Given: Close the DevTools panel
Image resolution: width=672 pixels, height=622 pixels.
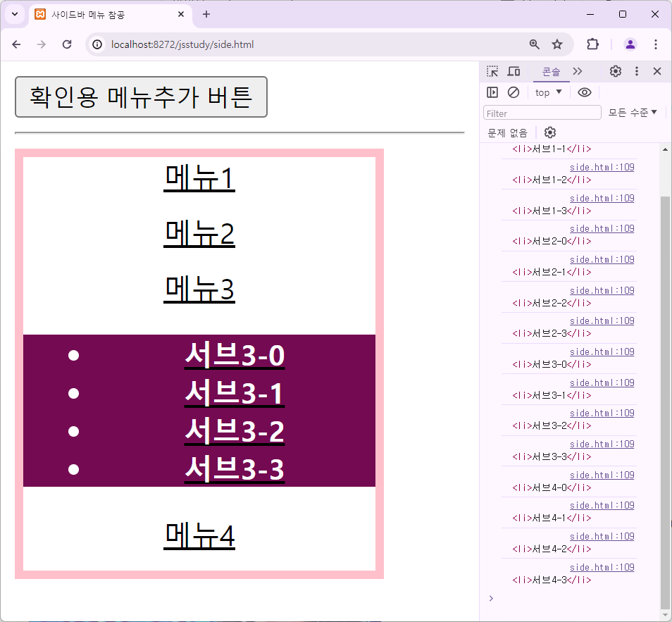Looking at the screenshot, I should pos(657,71).
